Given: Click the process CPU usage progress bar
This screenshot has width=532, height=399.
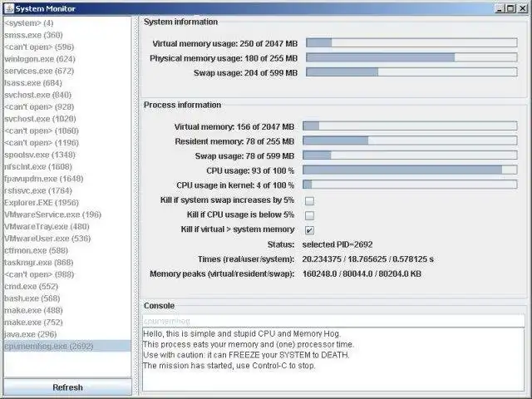Looking at the screenshot, I should [410, 170].
